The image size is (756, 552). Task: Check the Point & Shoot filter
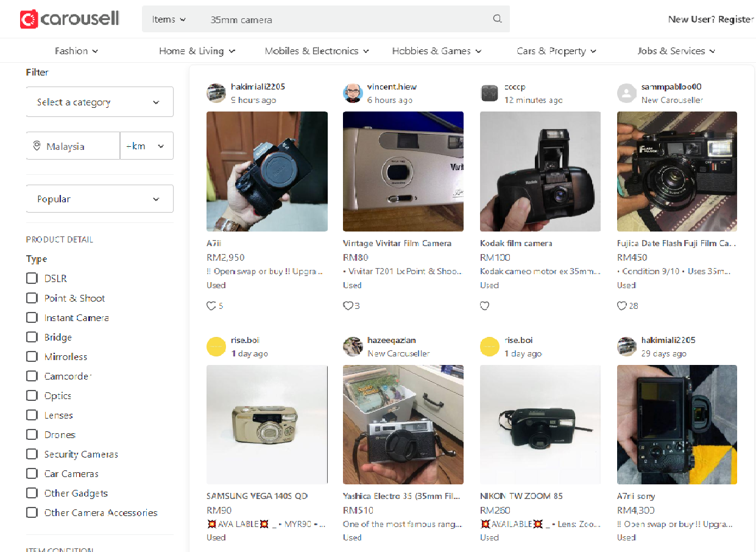(32, 298)
